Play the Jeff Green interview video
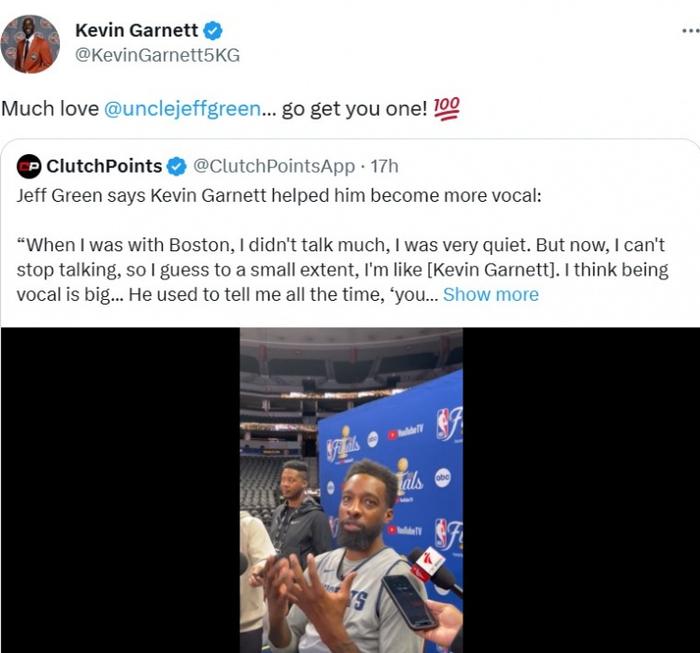This screenshot has width=700, height=653. coord(351,490)
